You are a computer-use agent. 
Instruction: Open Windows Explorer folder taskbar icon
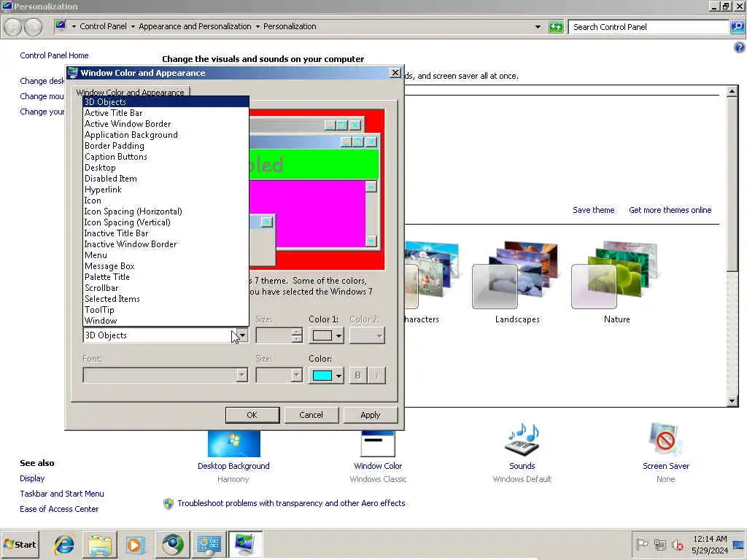pyautogui.click(x=99, y=545)
